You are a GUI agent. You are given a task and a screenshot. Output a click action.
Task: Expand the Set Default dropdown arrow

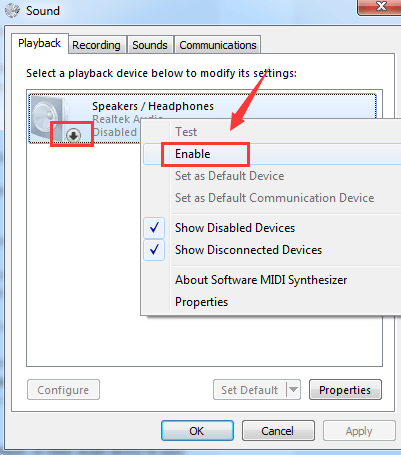[x=293, y=389]
